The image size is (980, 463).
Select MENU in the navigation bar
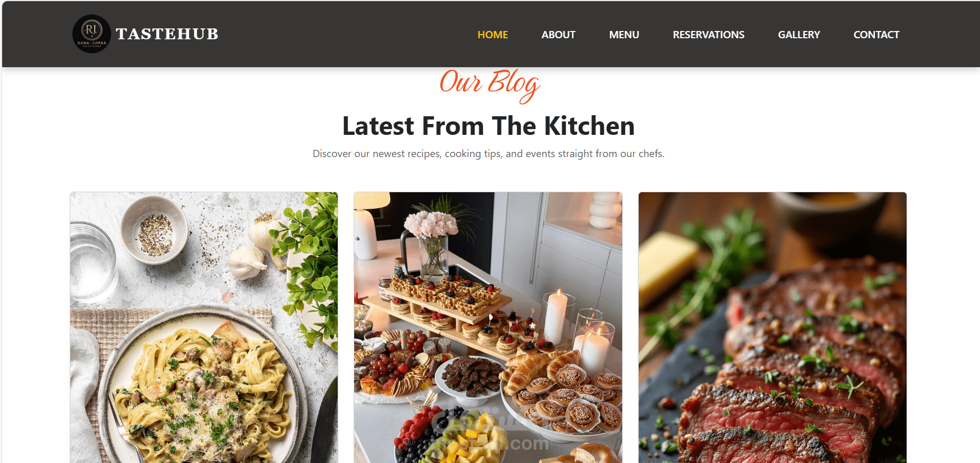click(x=624, y=35)
